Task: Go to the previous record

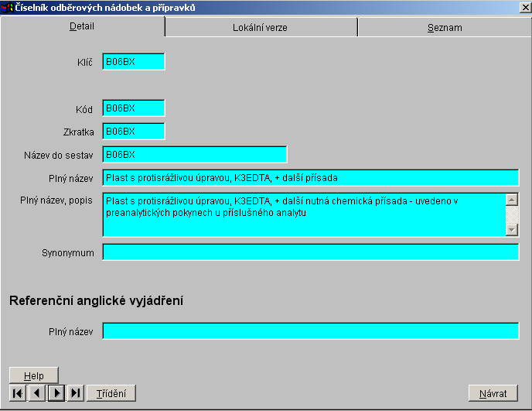Action: pyautogui.click(x=37, y=393)
